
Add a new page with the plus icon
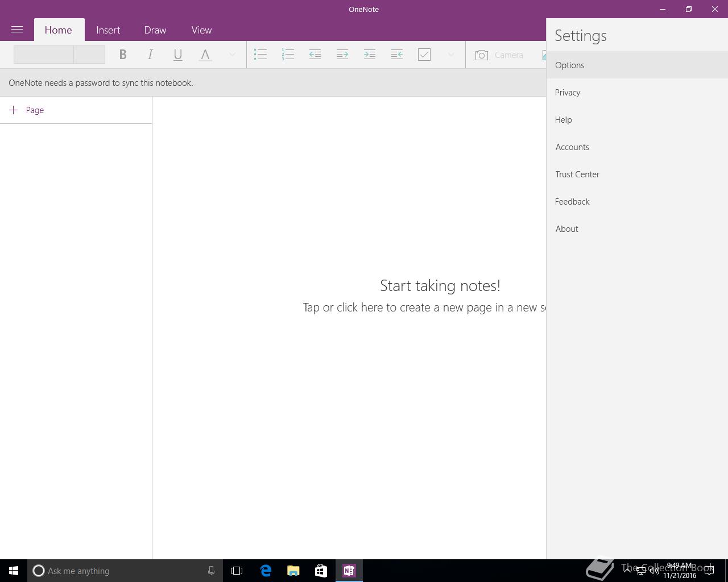pos(14,110)
